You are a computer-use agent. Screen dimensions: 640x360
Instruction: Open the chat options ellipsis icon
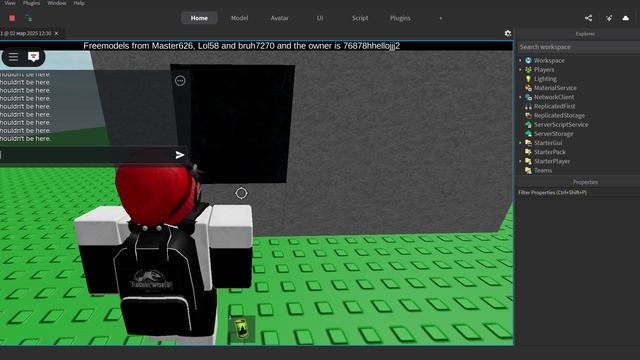(180, 81)
